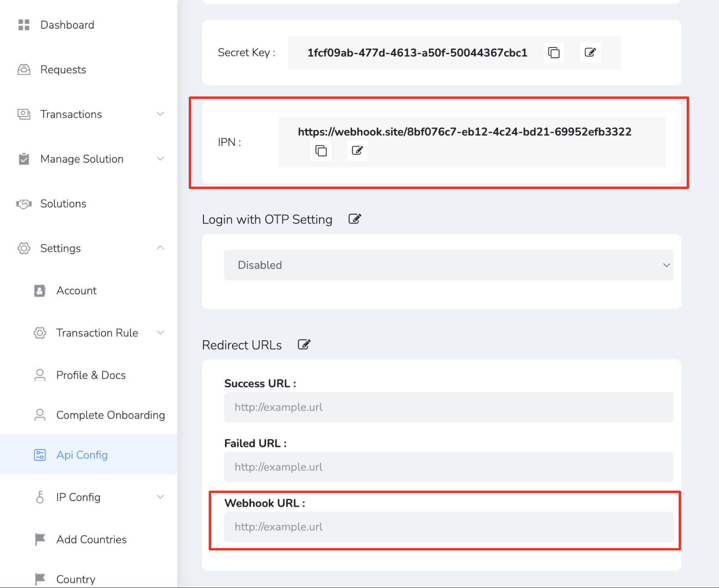Copy the Secret Key to clipboard
Viewport: 719px width, 588px height.
click(554, 52)
